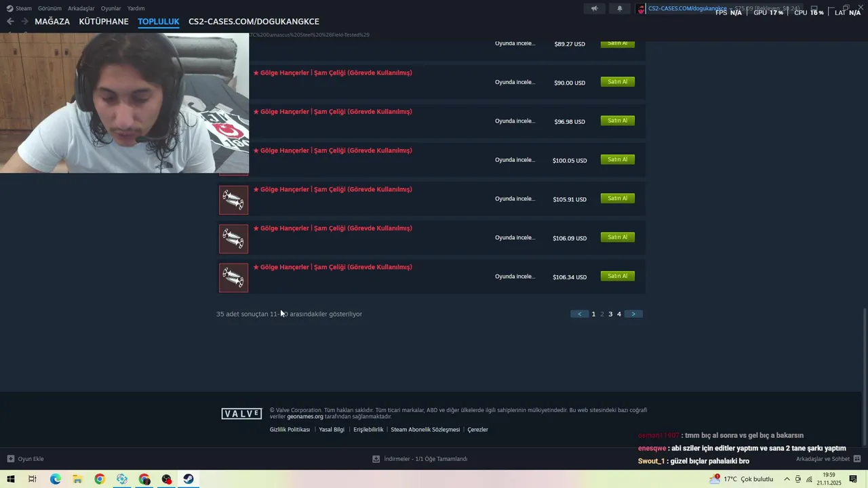Open File Explorer from the taskbar
868x488 pixels.
77,479
